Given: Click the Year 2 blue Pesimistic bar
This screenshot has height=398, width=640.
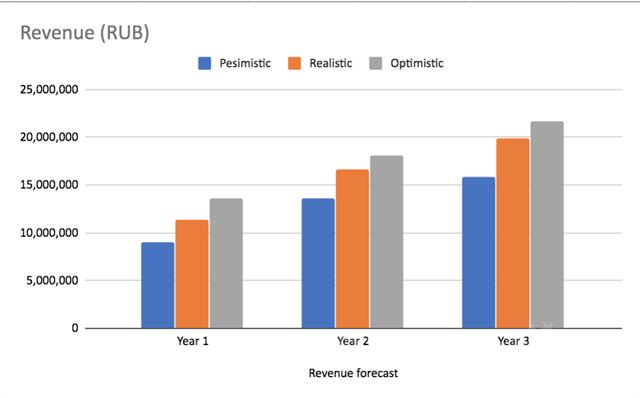Looking at the screenshot, I should (318, 263).
